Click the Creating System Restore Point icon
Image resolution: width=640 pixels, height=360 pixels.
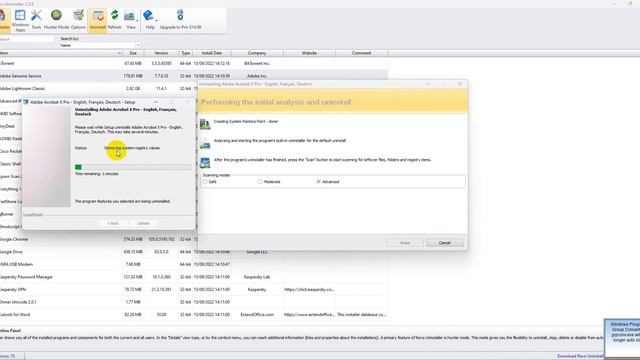205,124
